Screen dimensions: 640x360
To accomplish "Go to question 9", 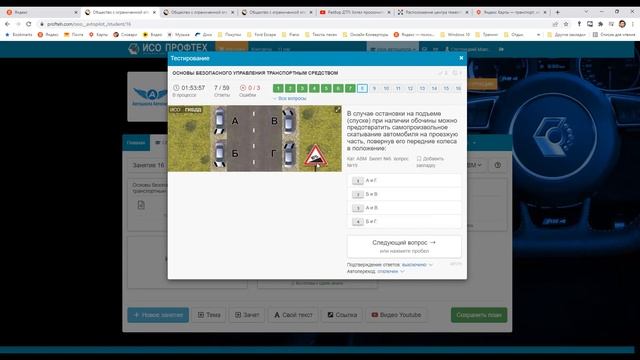I will 374,88.
